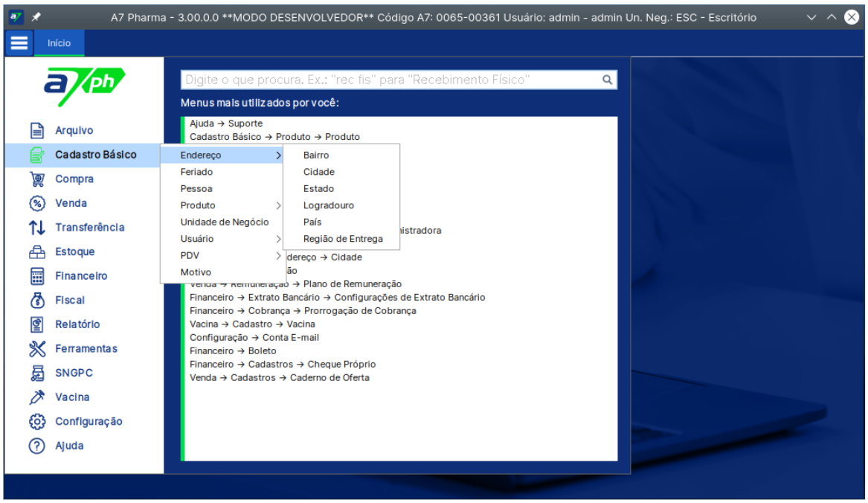Open the hamburger menu button

(x=19, y=43)
